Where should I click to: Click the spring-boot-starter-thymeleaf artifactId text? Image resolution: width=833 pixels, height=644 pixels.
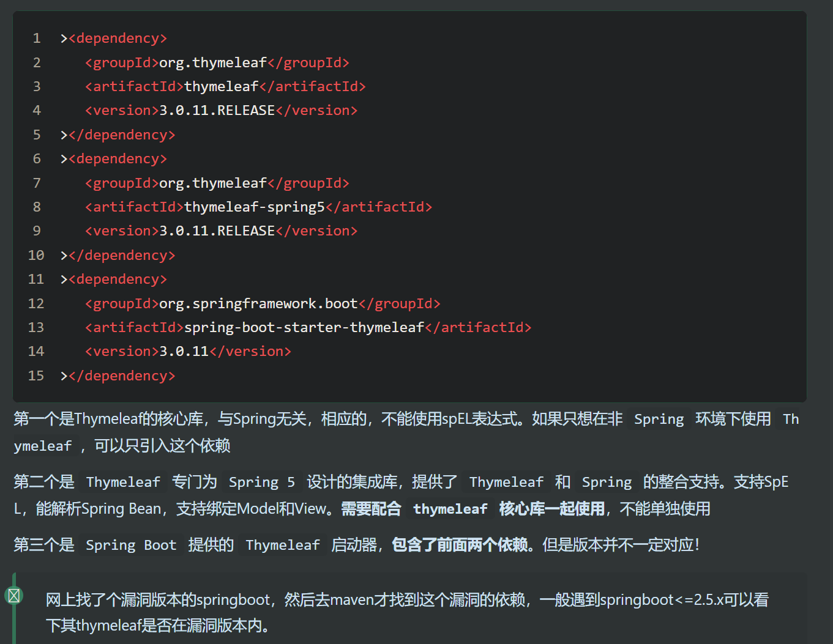(x=304, y=328)
